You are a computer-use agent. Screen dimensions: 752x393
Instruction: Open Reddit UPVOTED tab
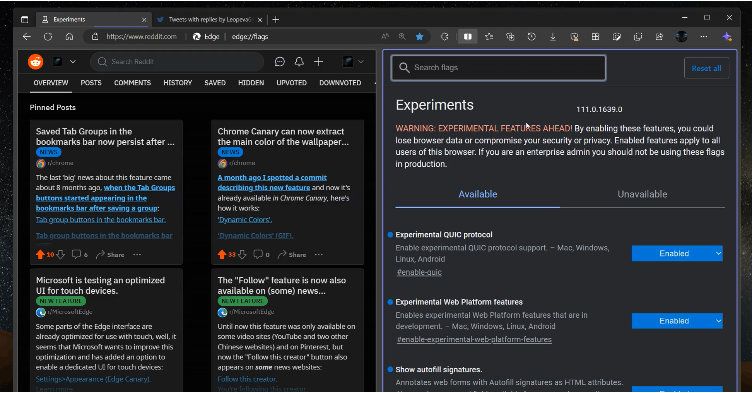pyautogui.click(x=292, y=83)
